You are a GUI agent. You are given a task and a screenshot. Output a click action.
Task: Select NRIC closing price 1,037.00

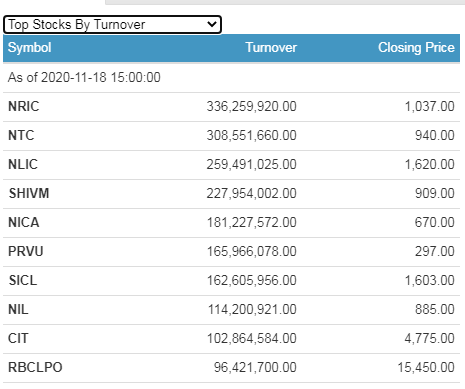(429, 107)
